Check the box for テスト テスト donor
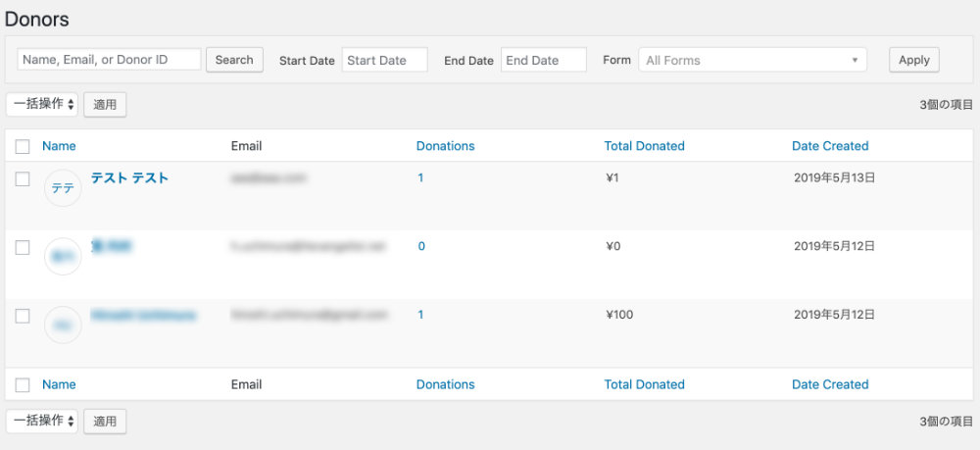 point(23,179)
